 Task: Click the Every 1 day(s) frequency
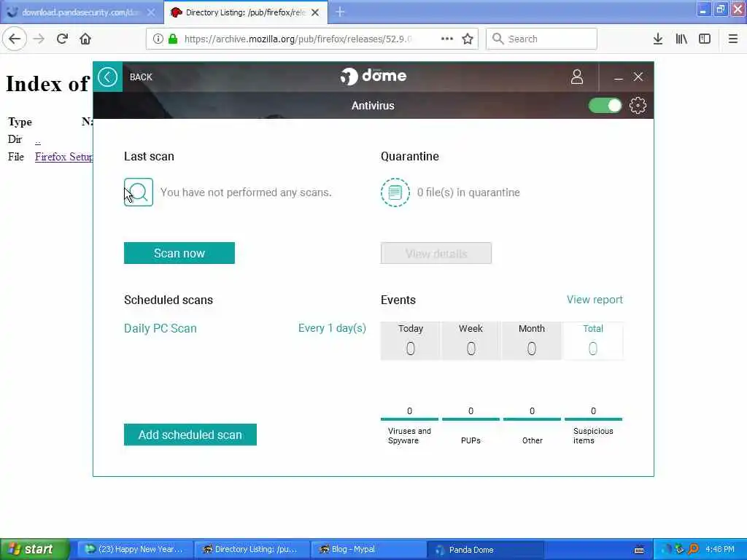pos(332,328)
